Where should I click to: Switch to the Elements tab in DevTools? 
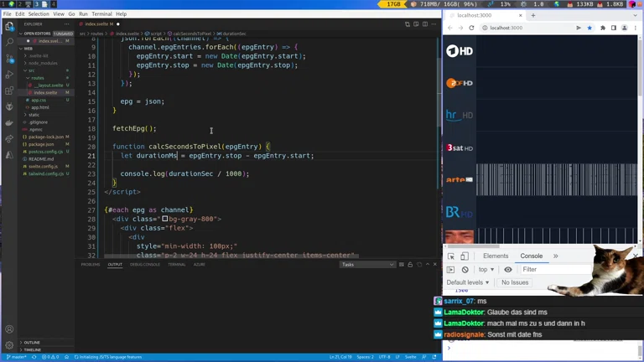tap(496, 256)
